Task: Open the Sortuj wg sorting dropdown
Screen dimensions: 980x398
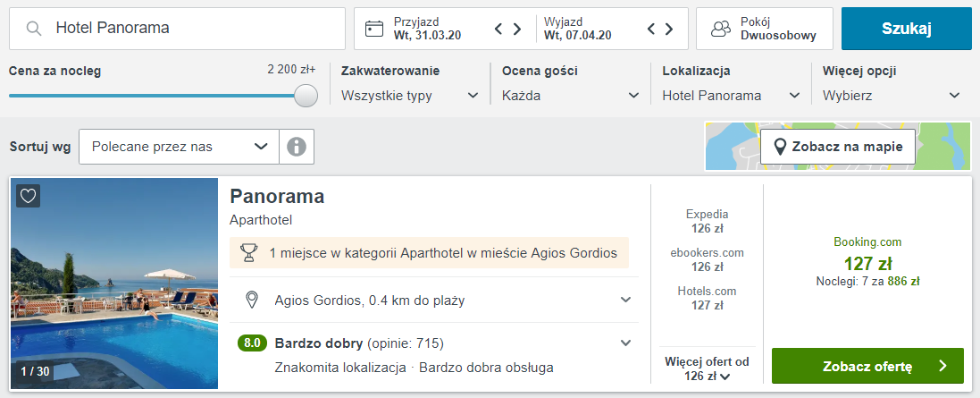Action: [179, 147]
